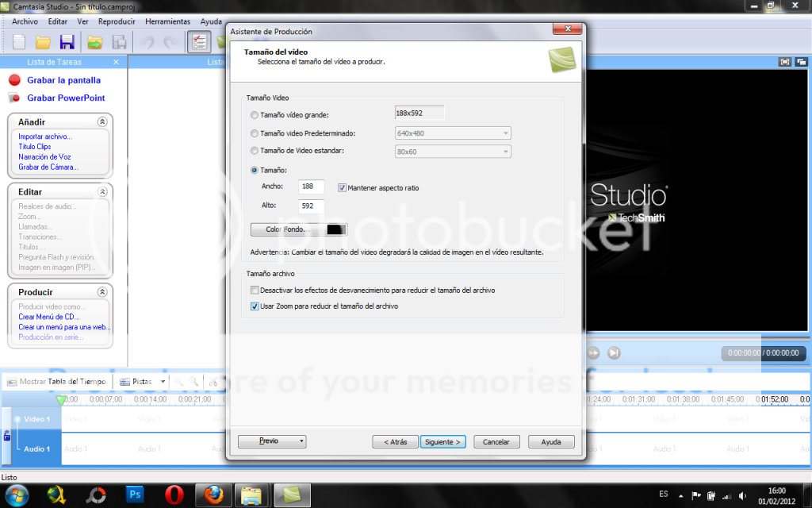Click the timeline zoom out magnifier
Screen dimensions: 812x508
point(194,382)
